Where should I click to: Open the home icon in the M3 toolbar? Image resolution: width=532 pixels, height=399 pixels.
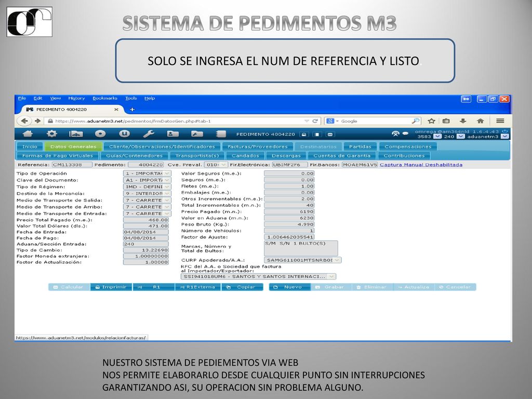pyautogui.click(x=28, y=134)
